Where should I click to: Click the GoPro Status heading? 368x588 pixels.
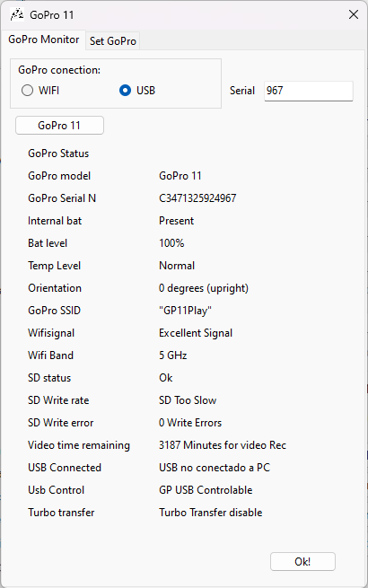[x=58, y=154]
